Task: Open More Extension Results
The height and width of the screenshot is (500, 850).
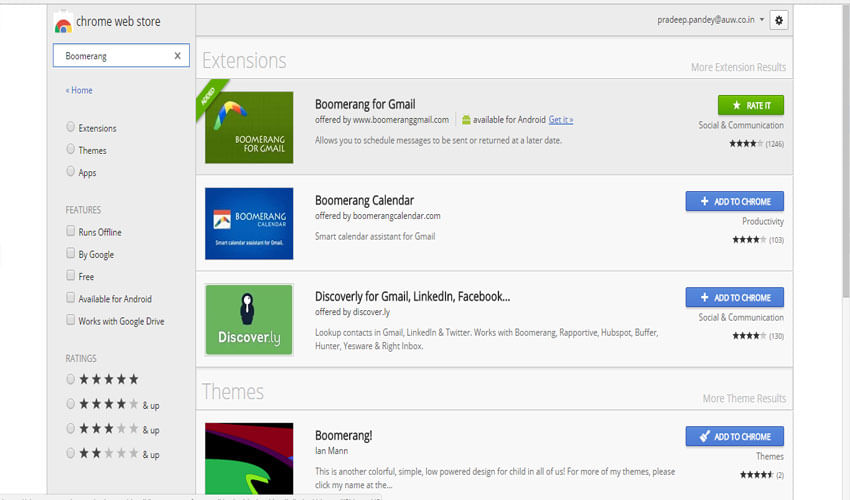Action: coord(738,67)
